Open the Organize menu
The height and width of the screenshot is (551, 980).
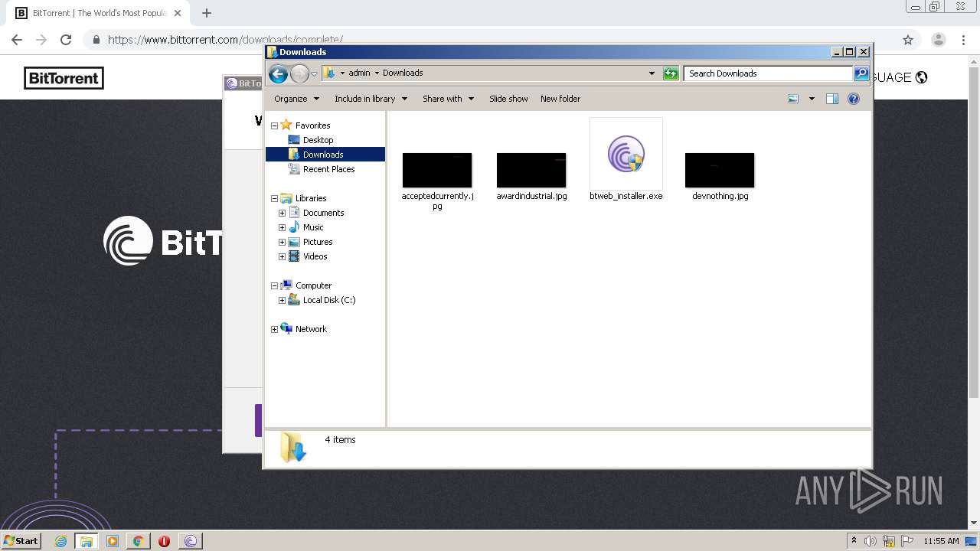pos(296,99)
